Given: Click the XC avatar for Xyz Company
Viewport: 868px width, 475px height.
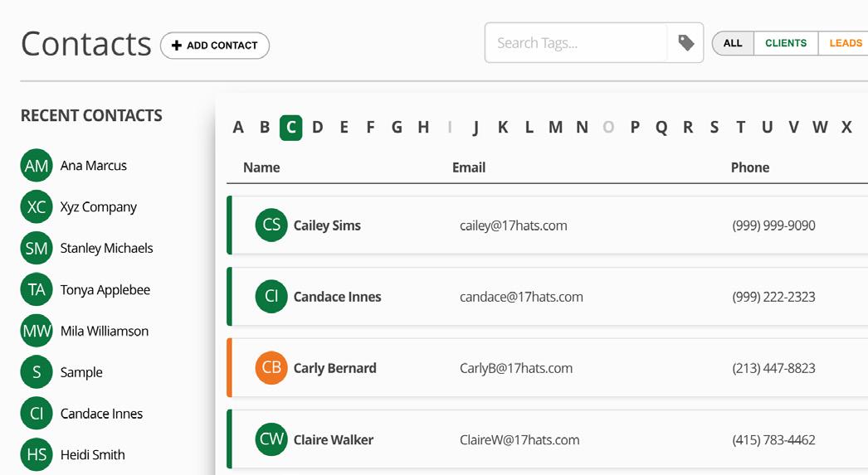Looking at the screenshot, I should pyautogui.click(x=37, y=207).
